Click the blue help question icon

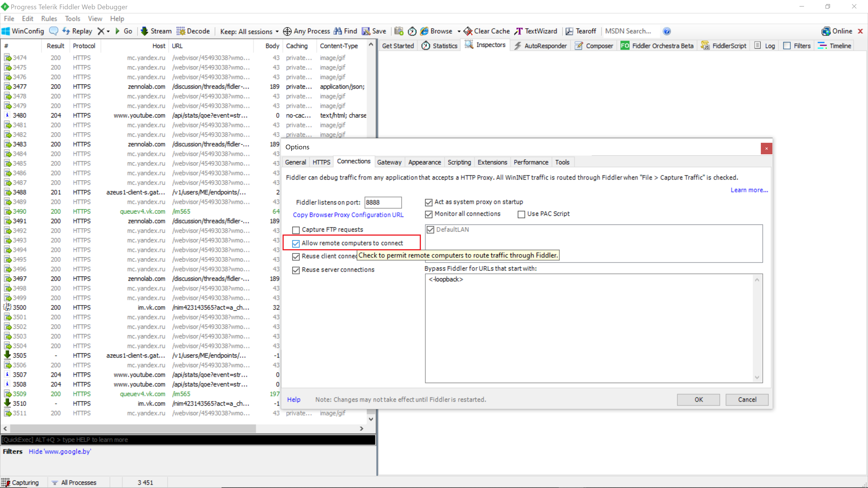coord(667,31)
